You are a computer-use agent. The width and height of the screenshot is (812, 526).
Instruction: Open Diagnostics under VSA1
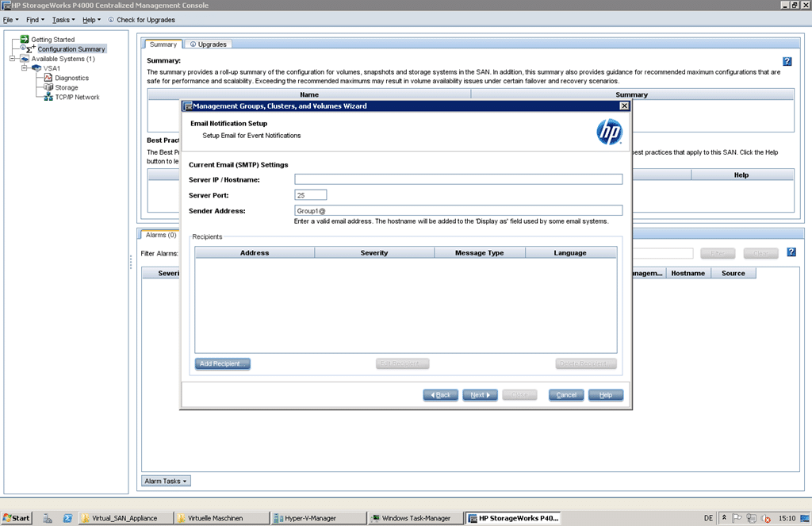[x=71, y=78]
